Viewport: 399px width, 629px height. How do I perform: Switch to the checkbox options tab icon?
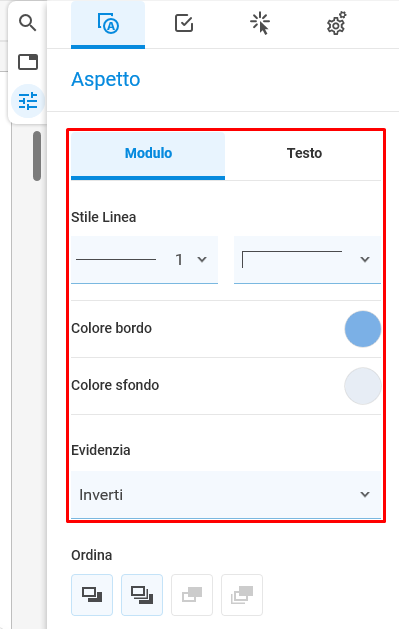184,23
